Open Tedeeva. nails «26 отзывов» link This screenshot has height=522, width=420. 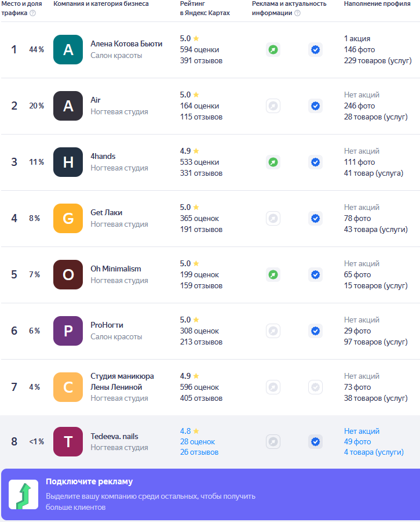(x=199, y=452)
